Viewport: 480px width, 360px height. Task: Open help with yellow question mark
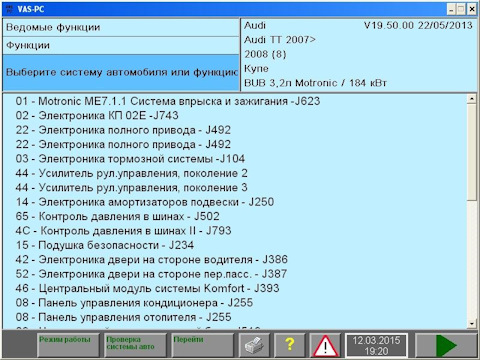[290, 346]
